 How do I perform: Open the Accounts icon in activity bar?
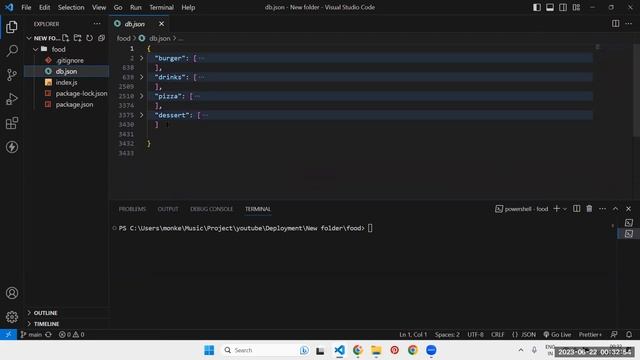[12, 293]
